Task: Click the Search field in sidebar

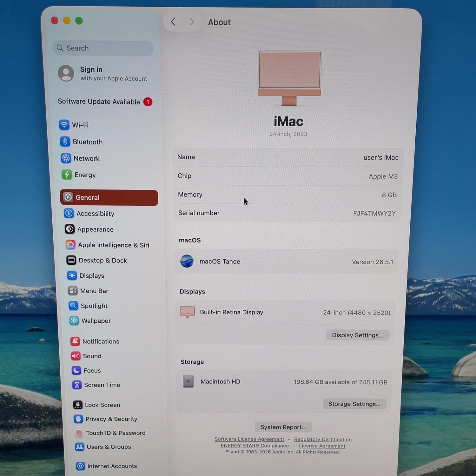Action: (x=103, y=48)
